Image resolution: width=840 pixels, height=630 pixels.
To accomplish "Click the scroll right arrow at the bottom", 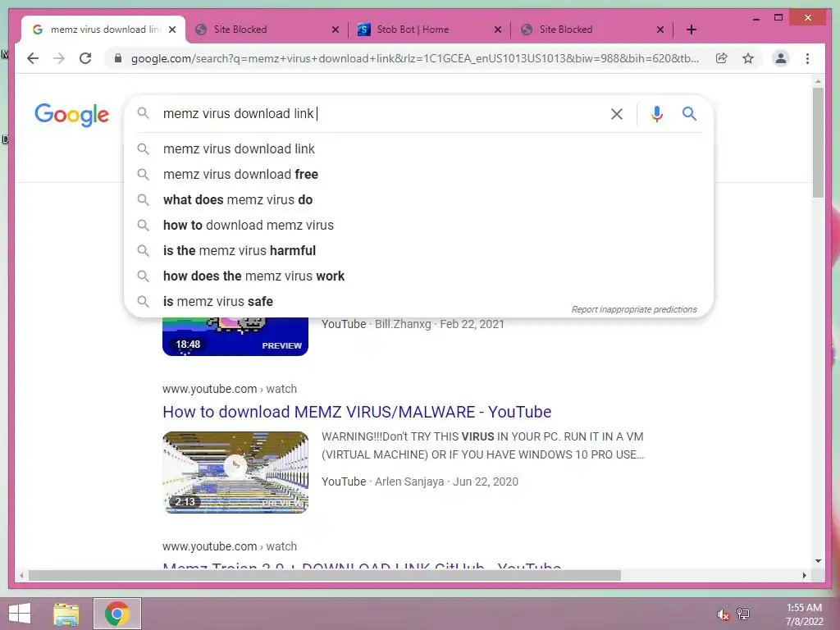I will 804,575.
